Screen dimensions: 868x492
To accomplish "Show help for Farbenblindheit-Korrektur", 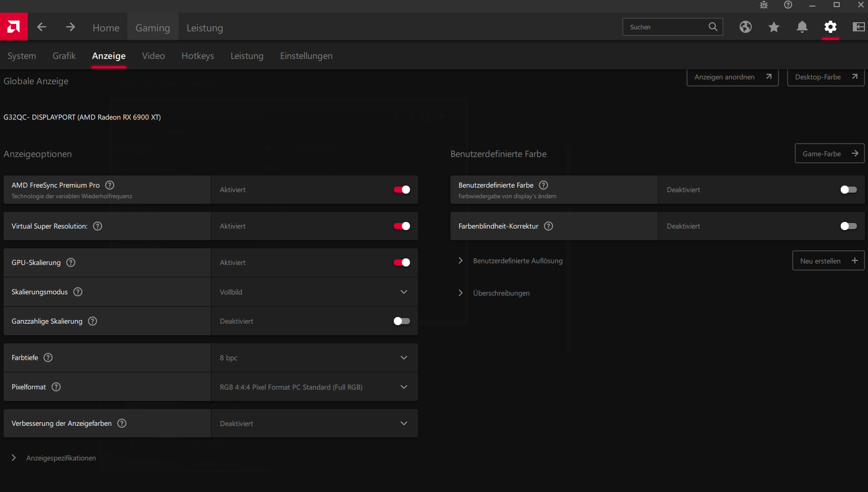I will (x=549, y=226).
